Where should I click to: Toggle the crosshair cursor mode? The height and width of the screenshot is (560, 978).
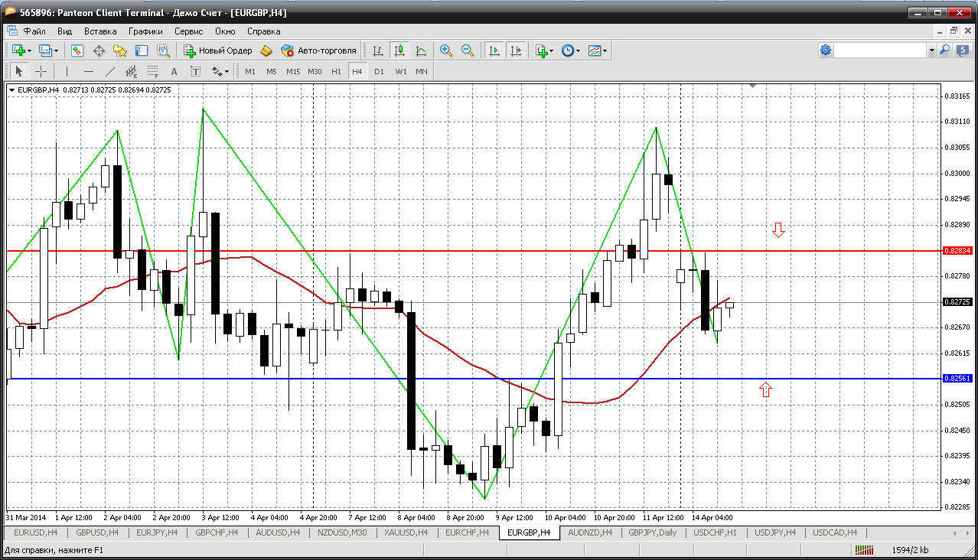pyautogui.click(x=41, y=71)
